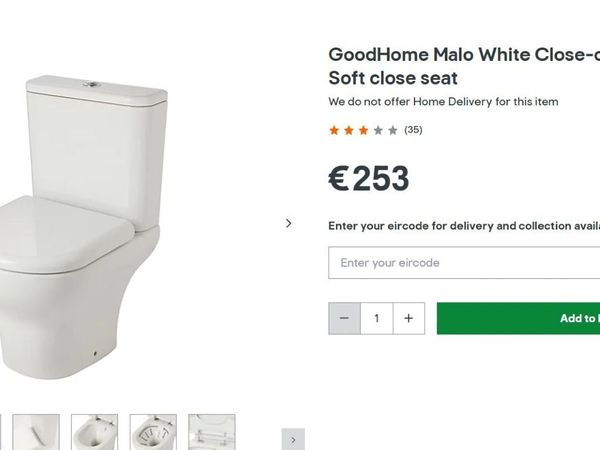The height and width of the screenshot is (450, 600).
Task: Select the partially visible leftmost thumbnail
Action: point(1,432)
